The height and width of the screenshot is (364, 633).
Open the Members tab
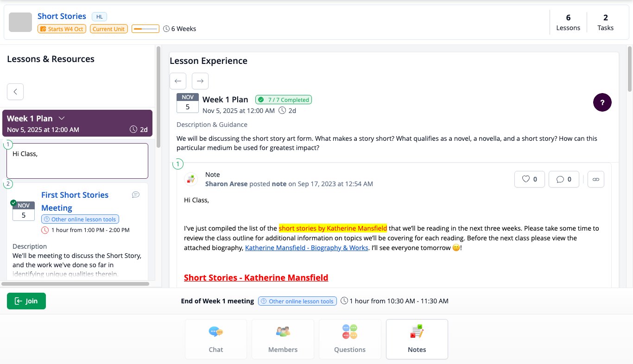283,339
